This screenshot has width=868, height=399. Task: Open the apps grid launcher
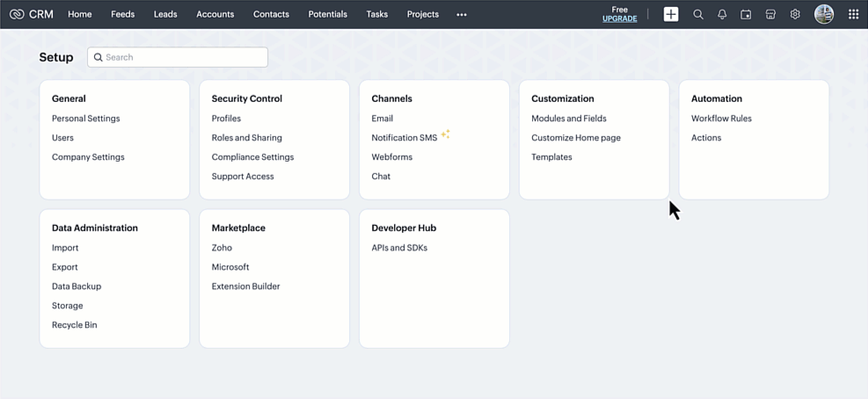point(853,14)
